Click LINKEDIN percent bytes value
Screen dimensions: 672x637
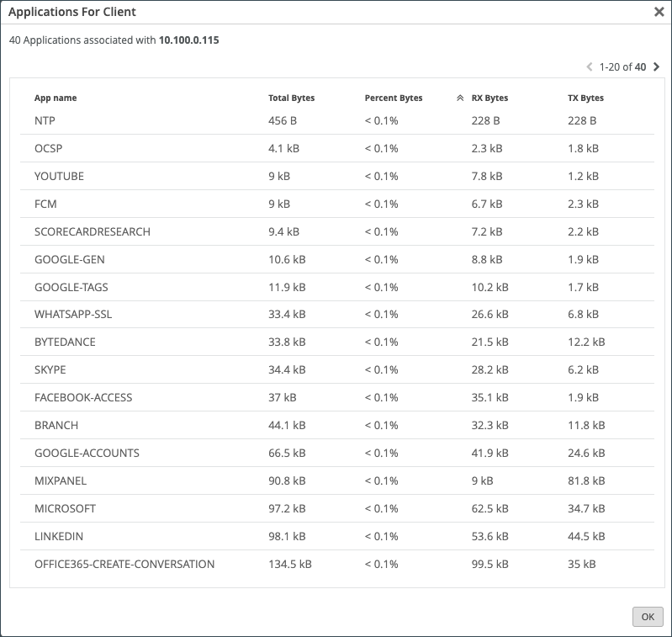point(382,536)
